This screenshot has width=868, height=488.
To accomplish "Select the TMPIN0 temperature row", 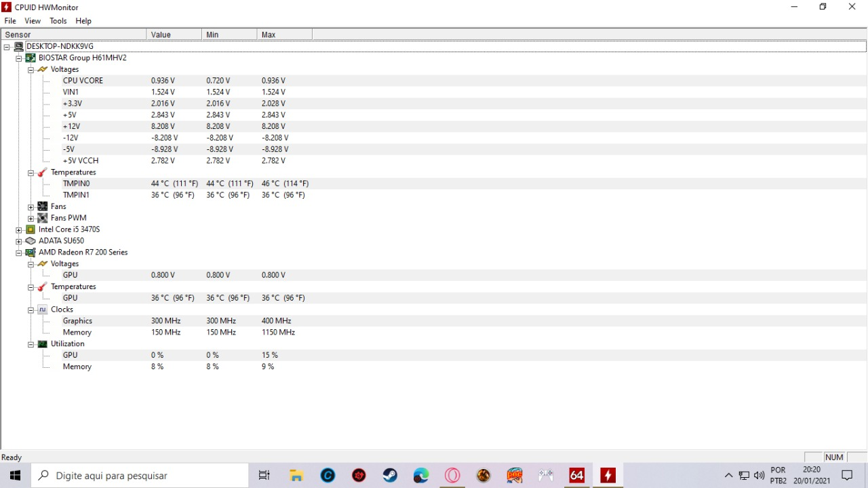I will click(x=434, y=184).
